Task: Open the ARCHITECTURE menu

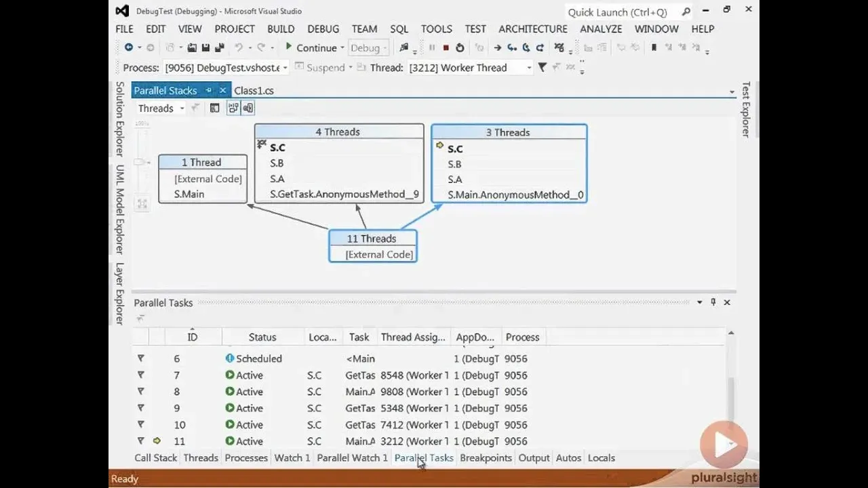Action: pos(533,29)
